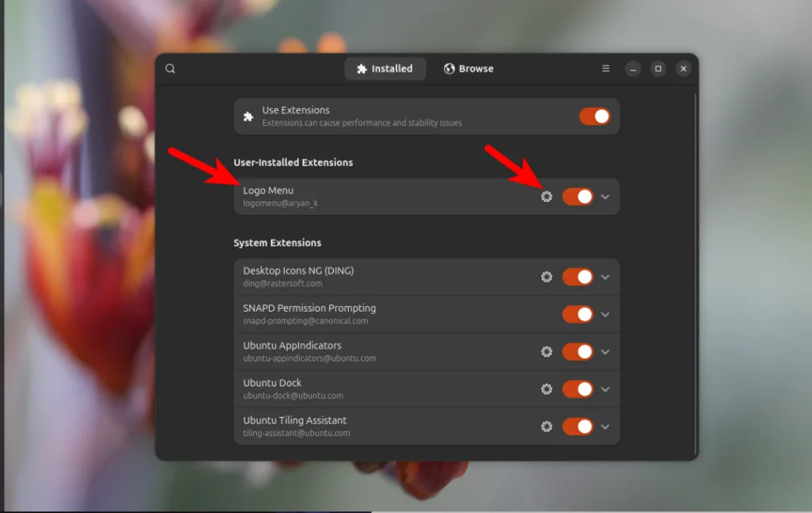Image resolution: width=812 pixels, height=513 pixels.
Task: Toggle Ubuntu AppIndicators on or off
Action: click(x=579, y=351)
